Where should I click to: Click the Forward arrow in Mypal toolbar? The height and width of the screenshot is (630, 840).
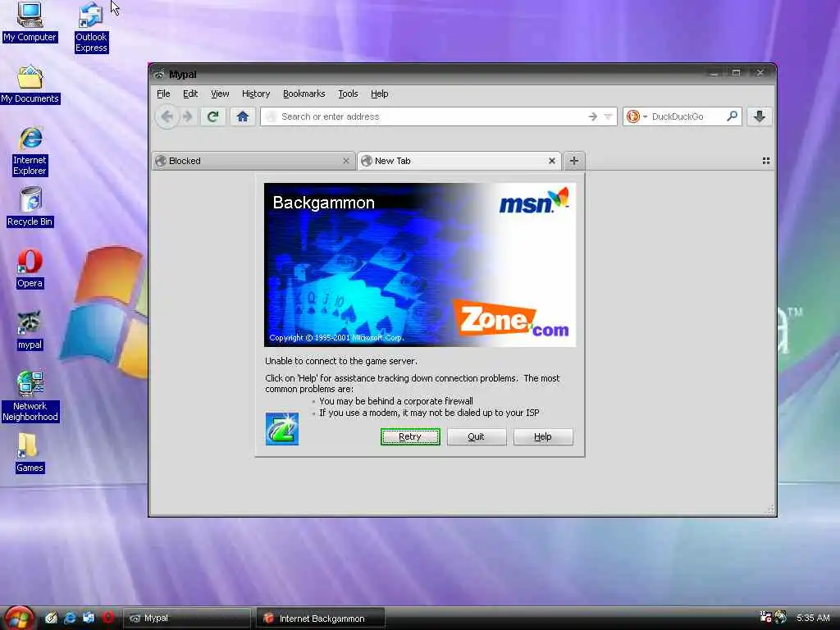tap(188, 116)
